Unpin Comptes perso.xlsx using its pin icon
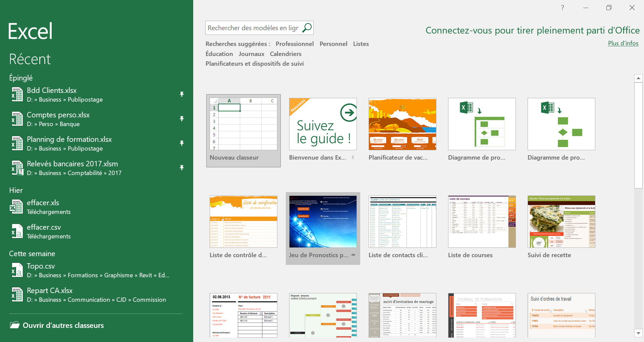Viewport: 644px width, 342px height. pyautogui.click(x=182, y=119)
